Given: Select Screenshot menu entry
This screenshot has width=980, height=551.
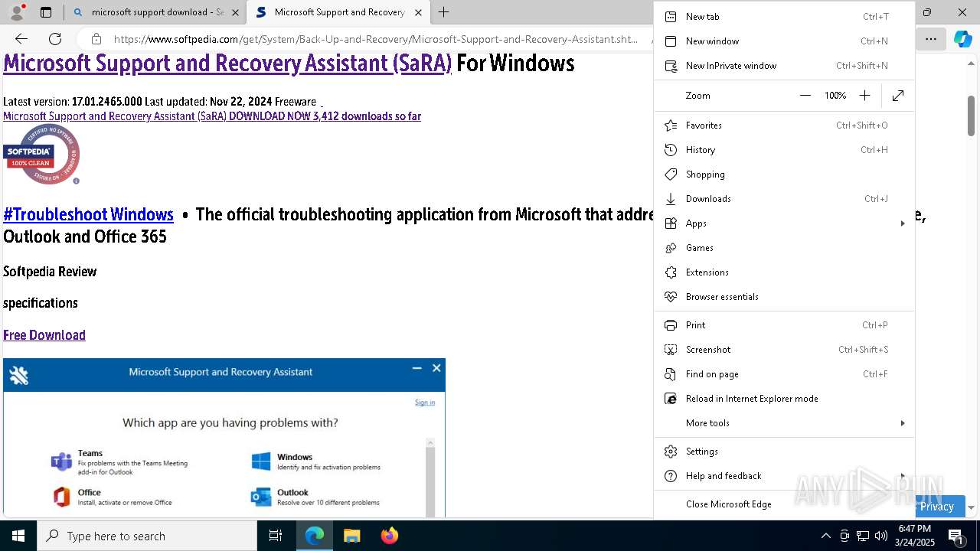Looking at the screenshot, I should (784, 350).
